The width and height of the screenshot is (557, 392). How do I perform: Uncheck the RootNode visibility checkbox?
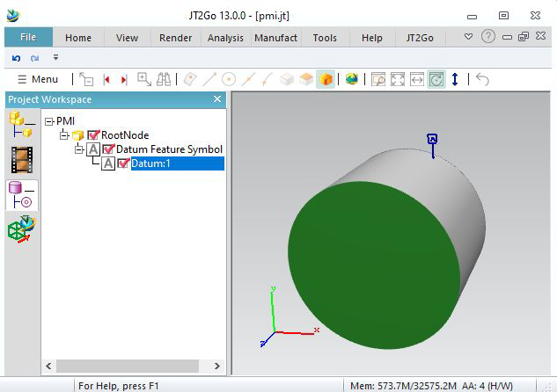tap(93, 134)
